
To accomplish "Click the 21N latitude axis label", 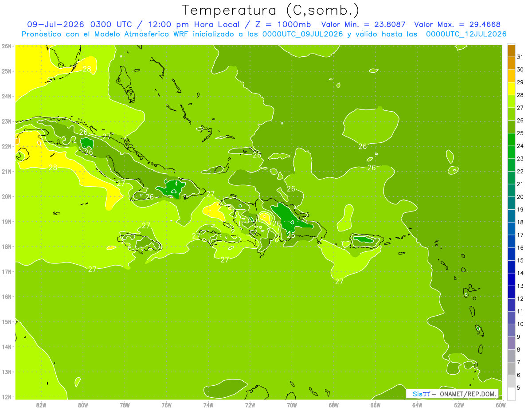I will point(6,171).
